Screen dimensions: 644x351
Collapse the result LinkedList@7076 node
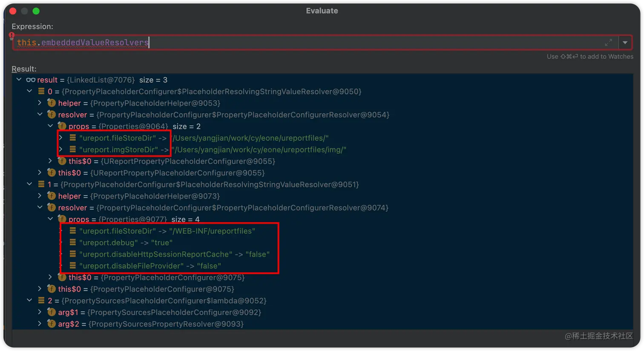click(19, 80)
